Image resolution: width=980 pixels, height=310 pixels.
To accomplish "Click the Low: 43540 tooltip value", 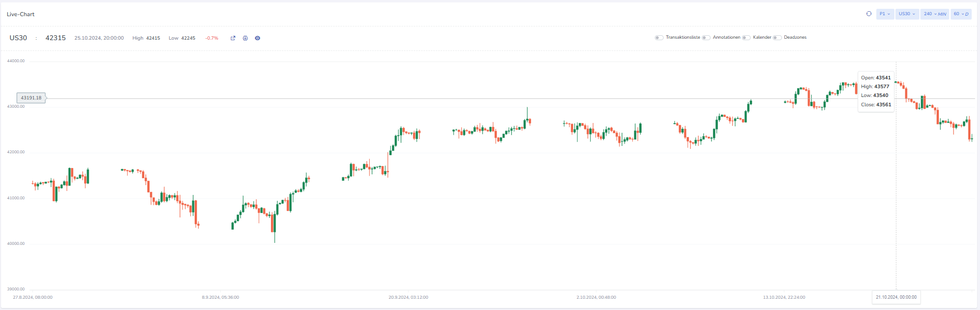I will point(875,95).
